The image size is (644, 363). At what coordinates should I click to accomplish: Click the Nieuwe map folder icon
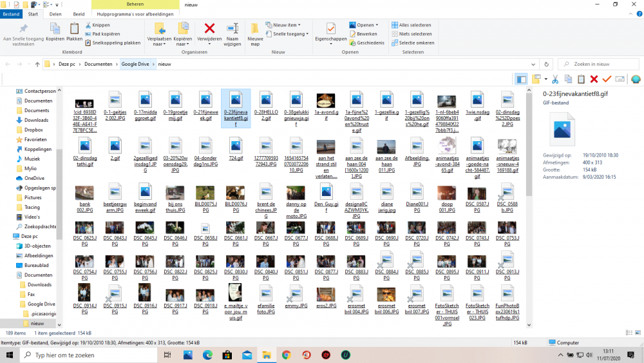[255, 28]
